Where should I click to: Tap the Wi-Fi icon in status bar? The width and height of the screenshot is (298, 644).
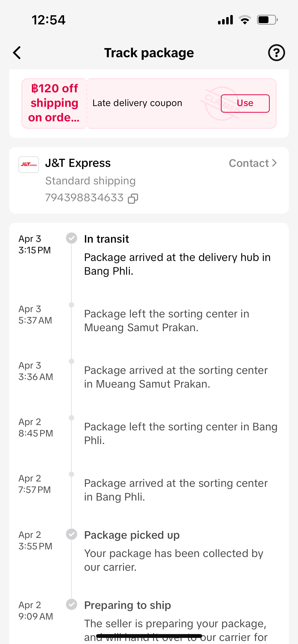pyautogui.click(x=245, y=20)
